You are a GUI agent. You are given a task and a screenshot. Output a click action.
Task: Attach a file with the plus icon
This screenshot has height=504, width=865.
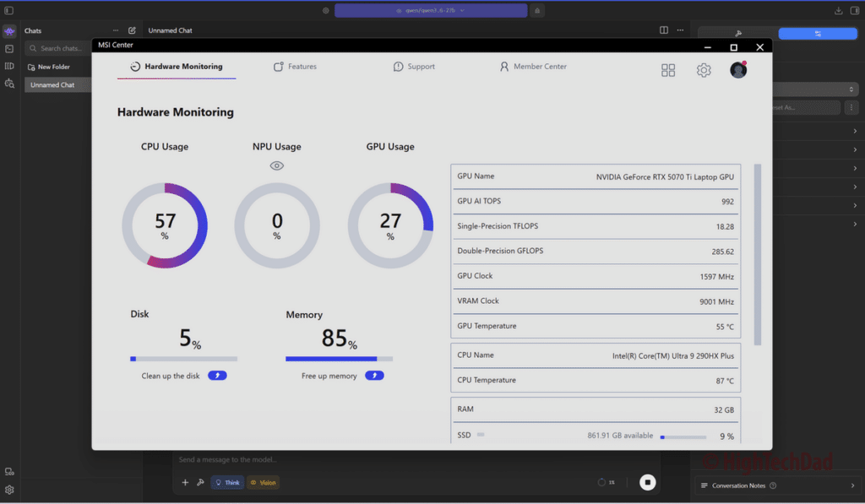point(185,483)
